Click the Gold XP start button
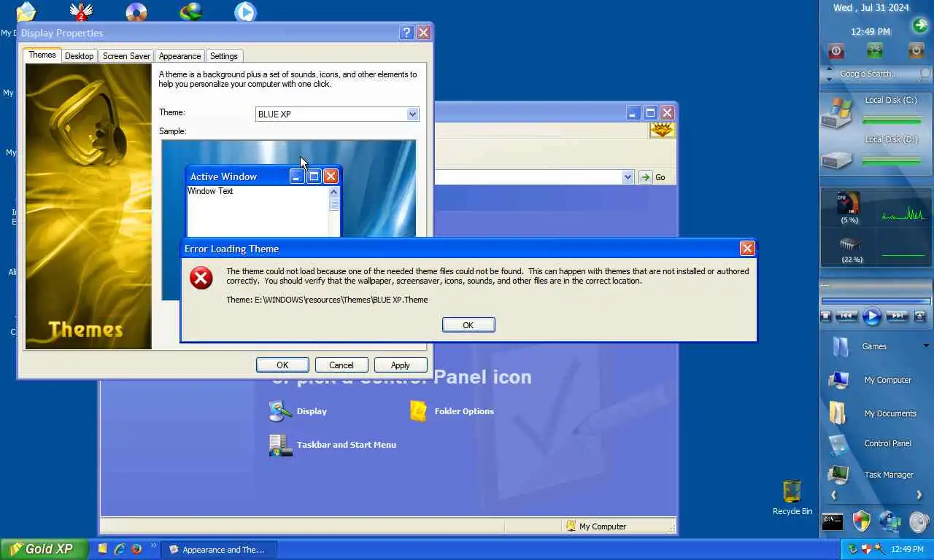This screenshot has height=560, width=934. (x=44, y=549)
